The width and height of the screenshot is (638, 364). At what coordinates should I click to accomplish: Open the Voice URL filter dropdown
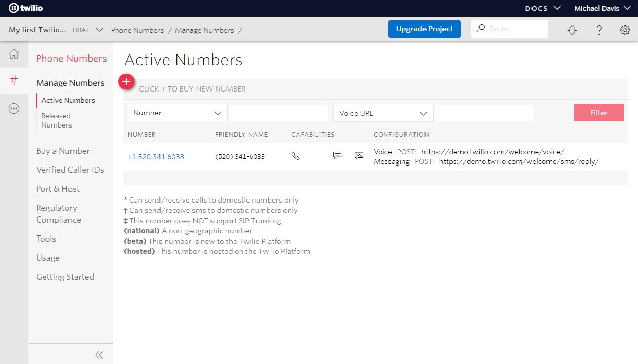coord(383,113)
